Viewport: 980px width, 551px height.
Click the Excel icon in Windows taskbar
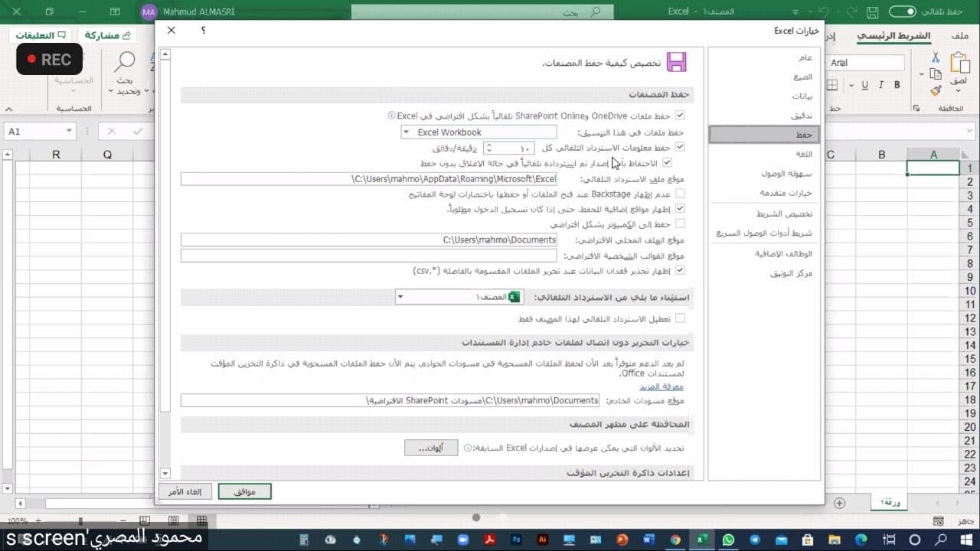tap(701, 540)
